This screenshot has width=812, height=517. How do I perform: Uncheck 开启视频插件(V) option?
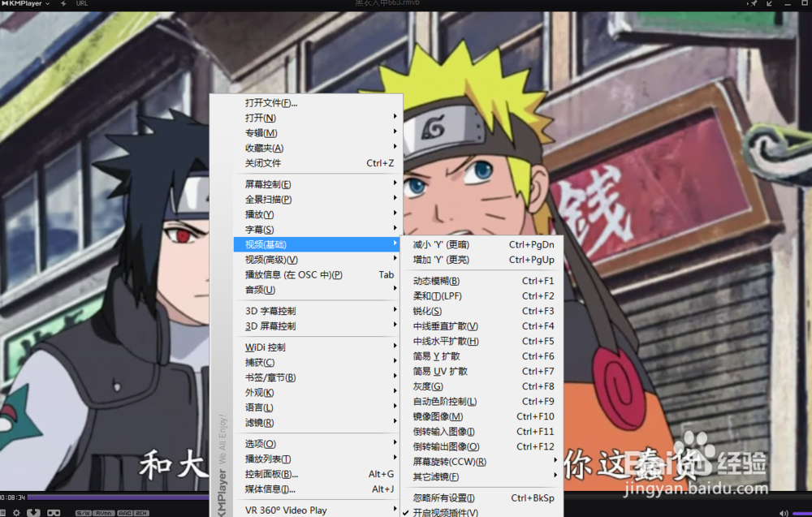point(482,511)
